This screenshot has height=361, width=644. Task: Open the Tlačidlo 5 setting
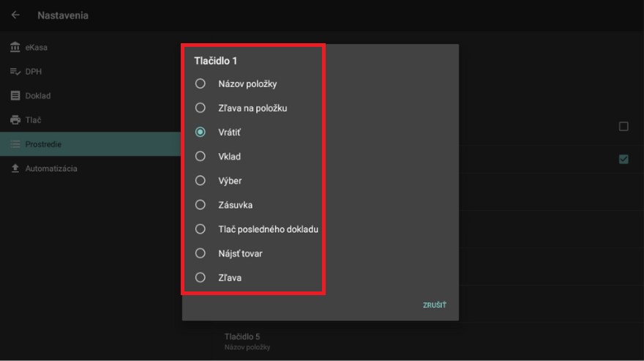tap(242, 340)
